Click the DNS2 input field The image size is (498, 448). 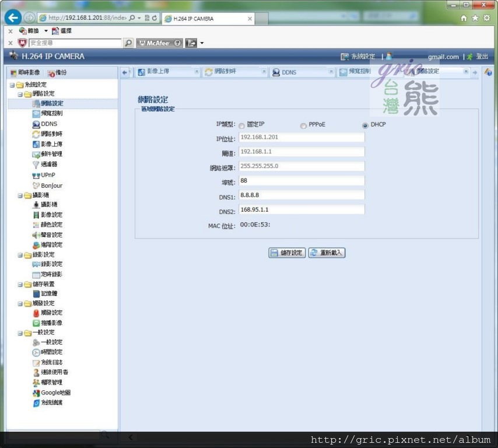tap(301, 209)
